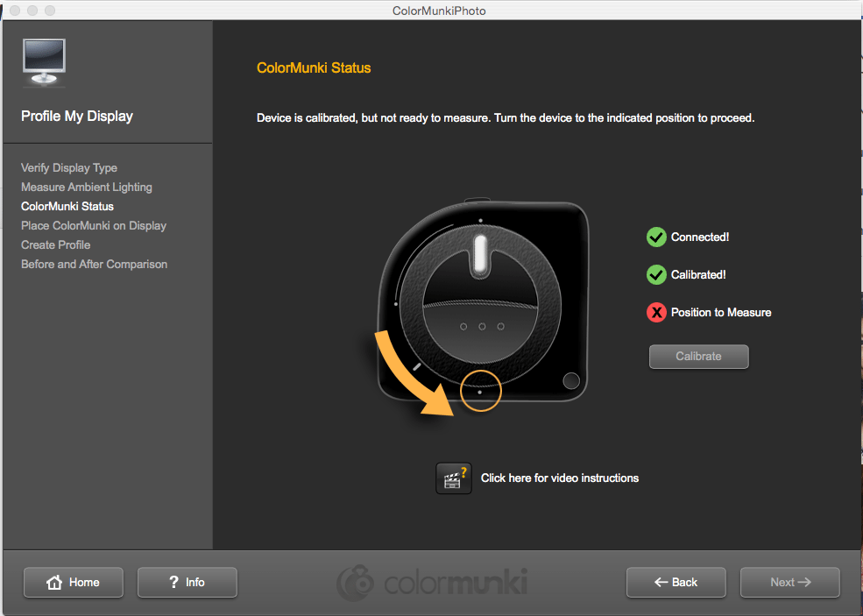Click the ColorMunkiPhoto window title
The image size is (863, 616).
coord(439,11)
